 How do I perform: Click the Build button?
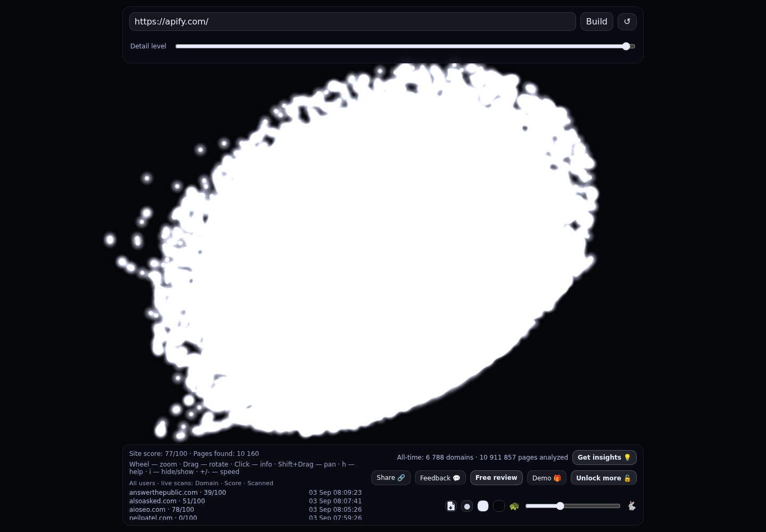click(x=597, y=22)
